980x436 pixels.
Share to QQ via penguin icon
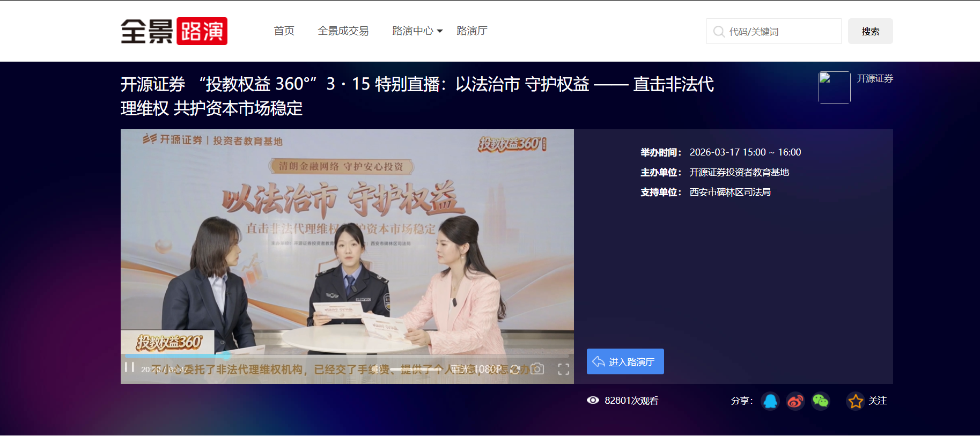tap(770, 401)
